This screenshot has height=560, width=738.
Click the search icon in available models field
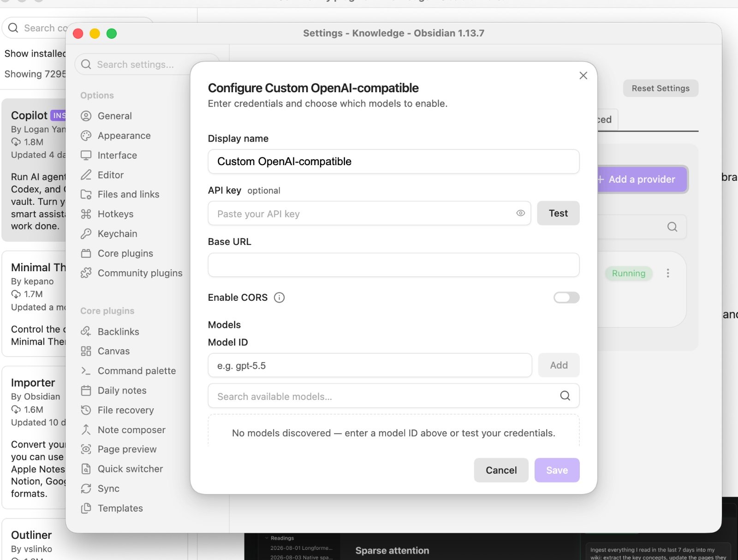pos(565,396)
